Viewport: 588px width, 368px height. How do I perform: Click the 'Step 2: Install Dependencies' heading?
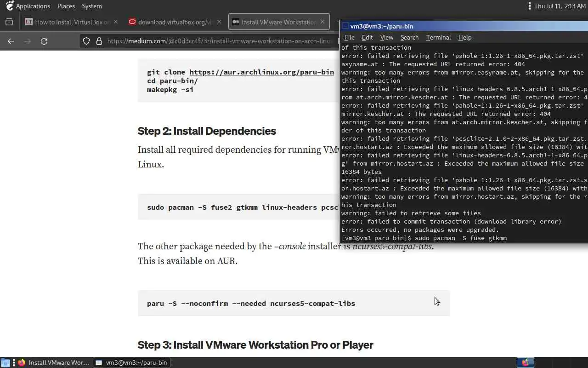point(207,131)
